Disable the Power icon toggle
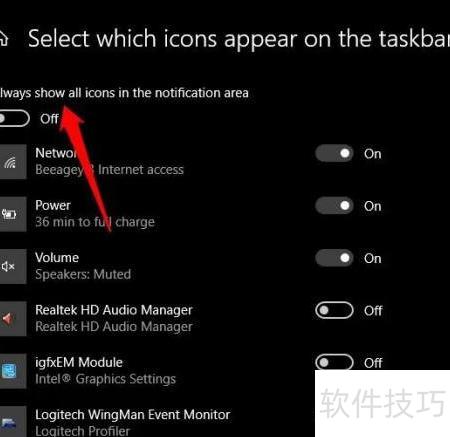 click(334, 206)
